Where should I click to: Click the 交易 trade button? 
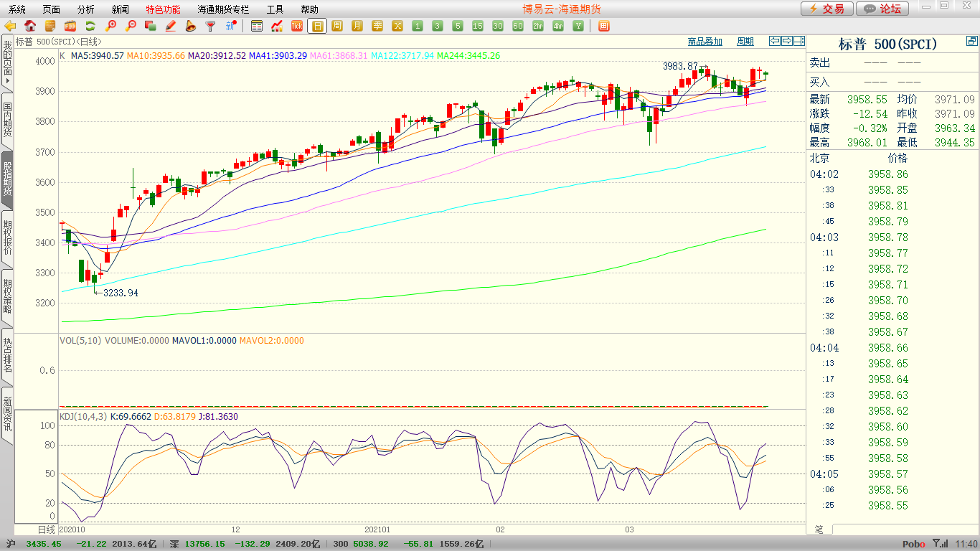point(827,9)
